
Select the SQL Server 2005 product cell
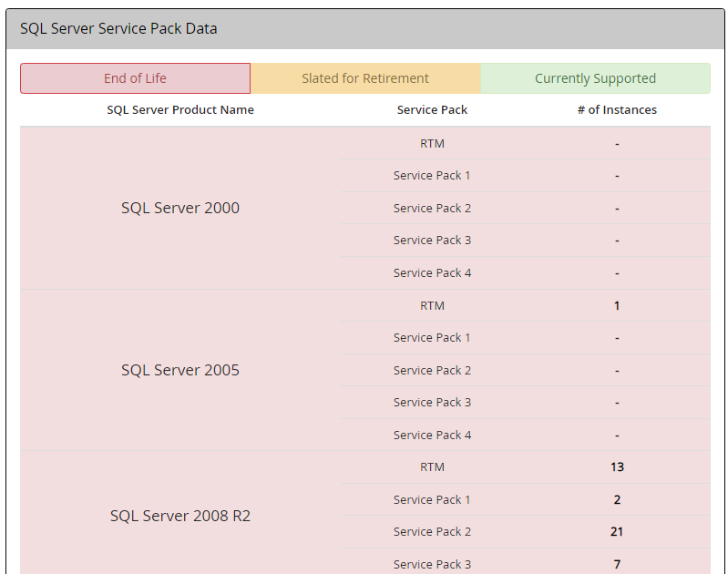(x=180, y=370)
